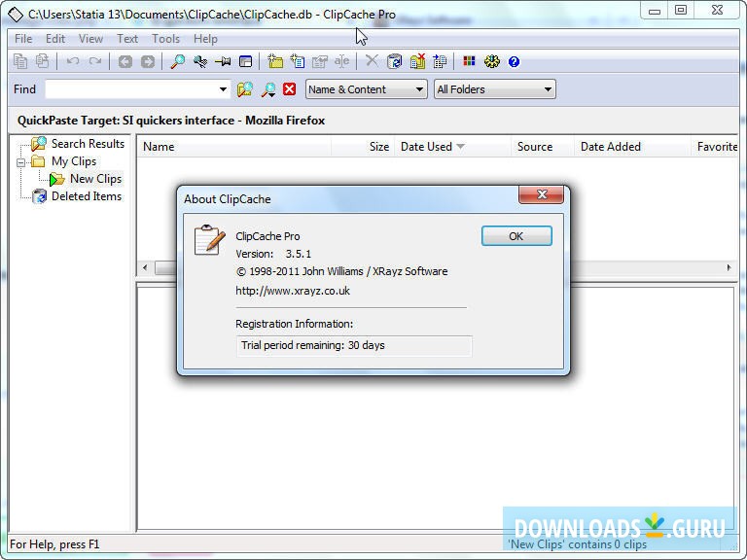Click OK in the About ClipCache dialog
The height and width of the screenshot is (560, 747).
pos(516,236)
